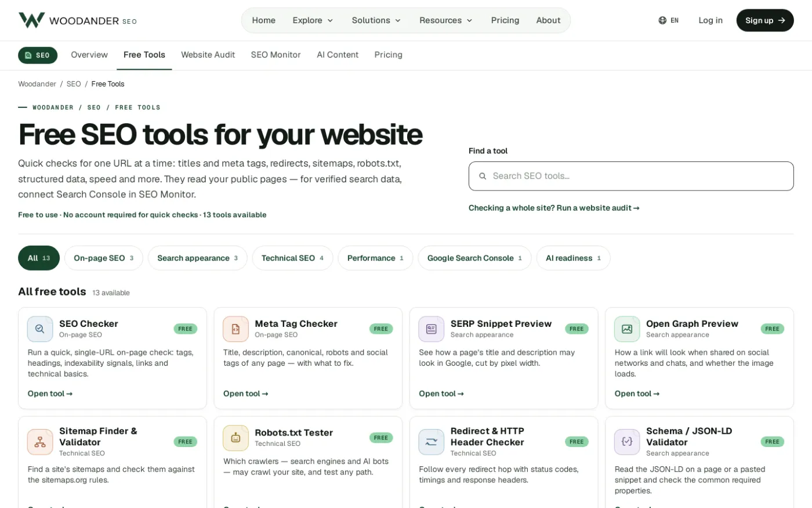Switch to the Website Audit tab
This screenshot has height=508, width=812.
coord(208,55)
